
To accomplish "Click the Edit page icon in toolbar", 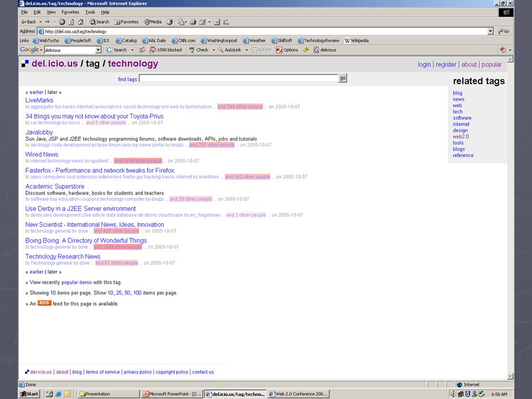I will [202, 22].
